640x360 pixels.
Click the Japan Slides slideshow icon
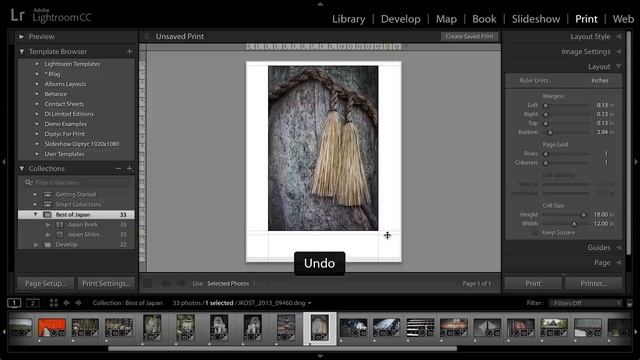60,235
